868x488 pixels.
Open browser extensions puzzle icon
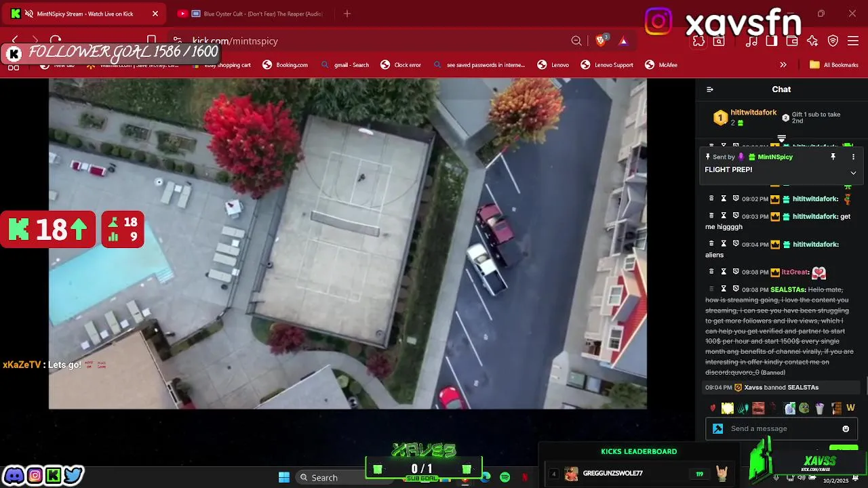698,41
